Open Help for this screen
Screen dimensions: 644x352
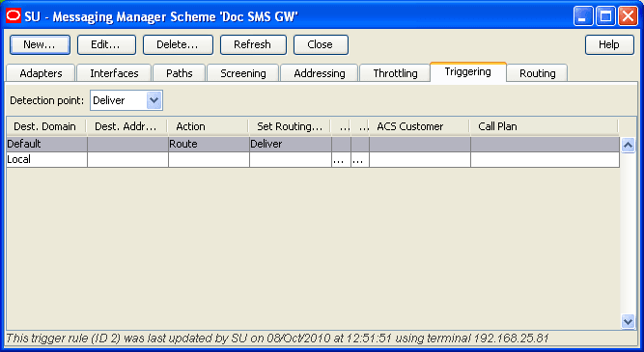[609, 44]
